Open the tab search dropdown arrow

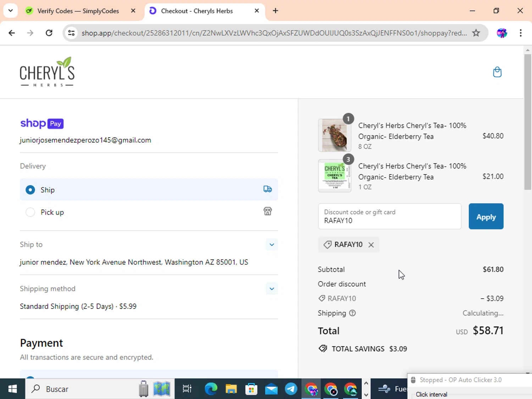point(11,11)
